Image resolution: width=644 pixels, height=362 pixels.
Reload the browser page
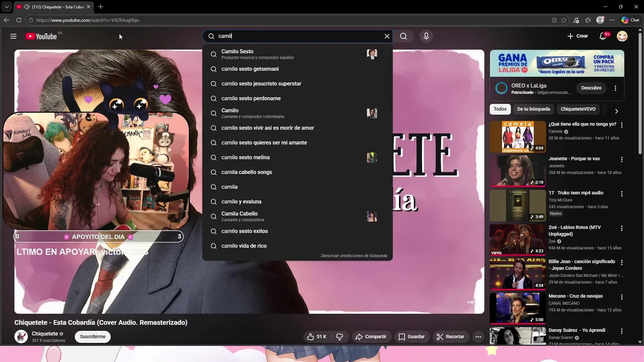(x=19, y=20)
